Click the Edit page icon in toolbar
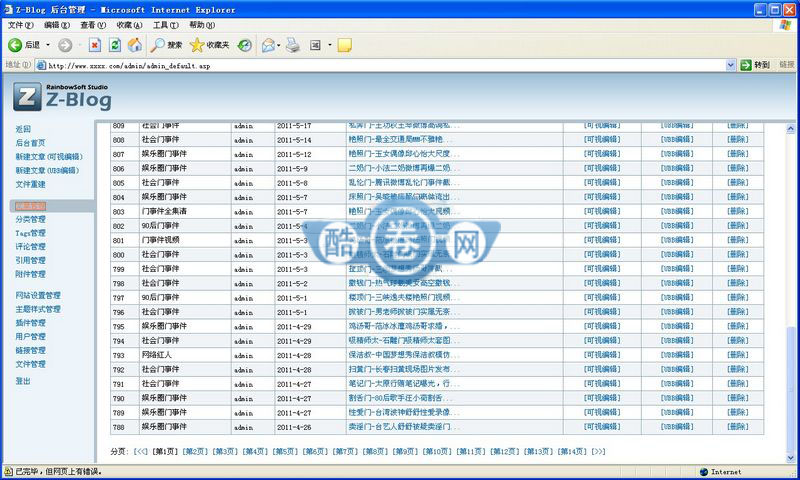Viewport: 800px width, 480px height. point(315,45)
